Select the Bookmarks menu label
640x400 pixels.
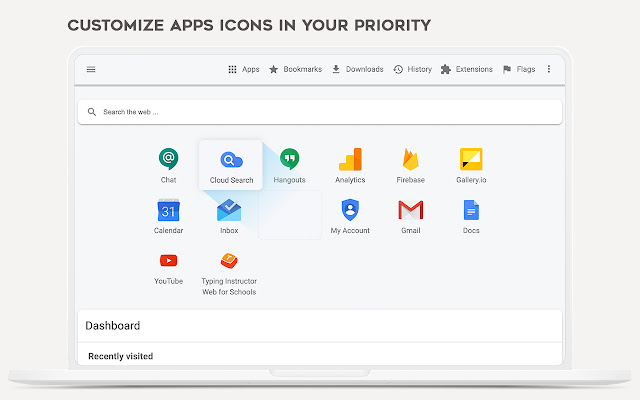click(302, 69)
